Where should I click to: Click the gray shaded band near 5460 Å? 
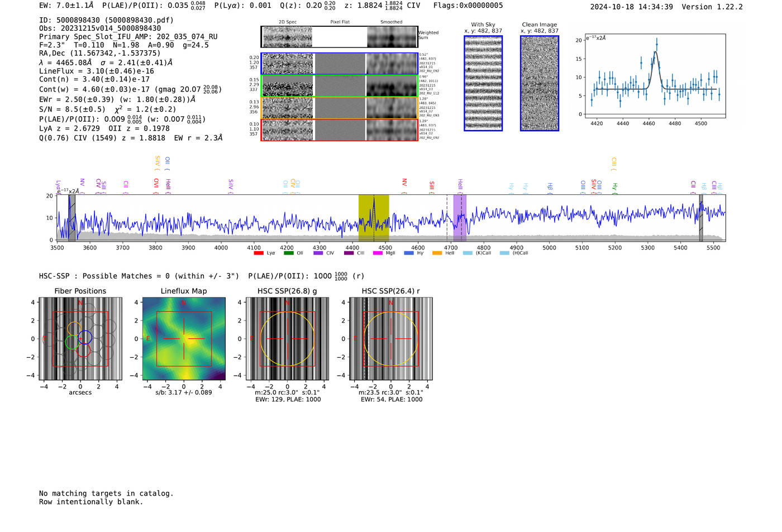coord(701,218)
